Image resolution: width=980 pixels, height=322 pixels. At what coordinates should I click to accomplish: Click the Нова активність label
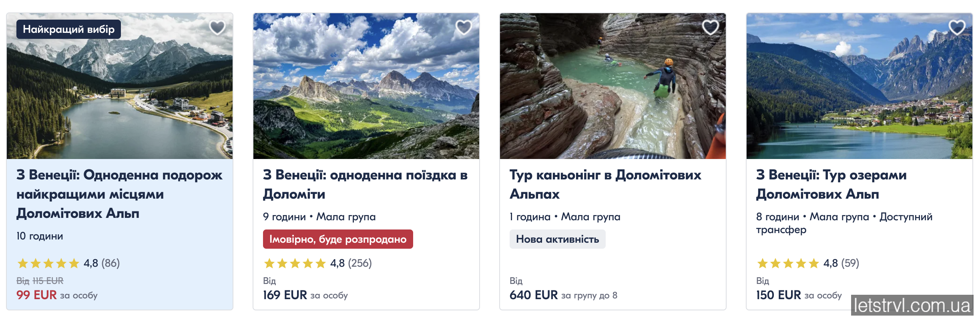[x=557, y=239]
